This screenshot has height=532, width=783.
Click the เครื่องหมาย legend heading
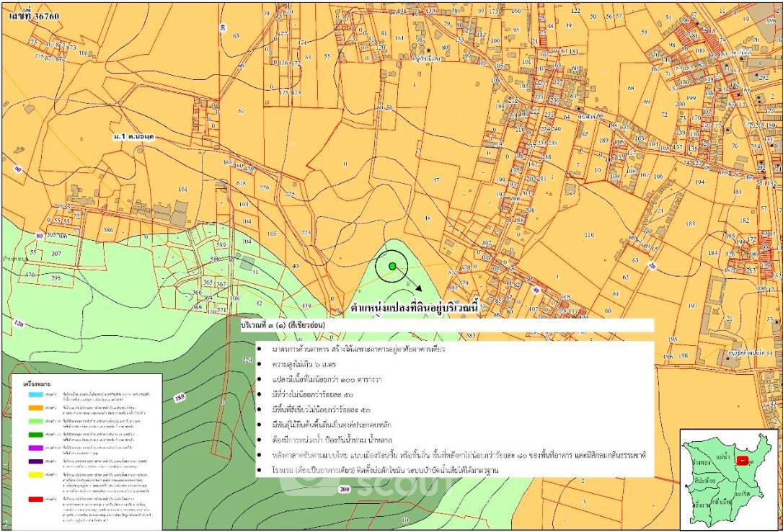click(36, 385)
